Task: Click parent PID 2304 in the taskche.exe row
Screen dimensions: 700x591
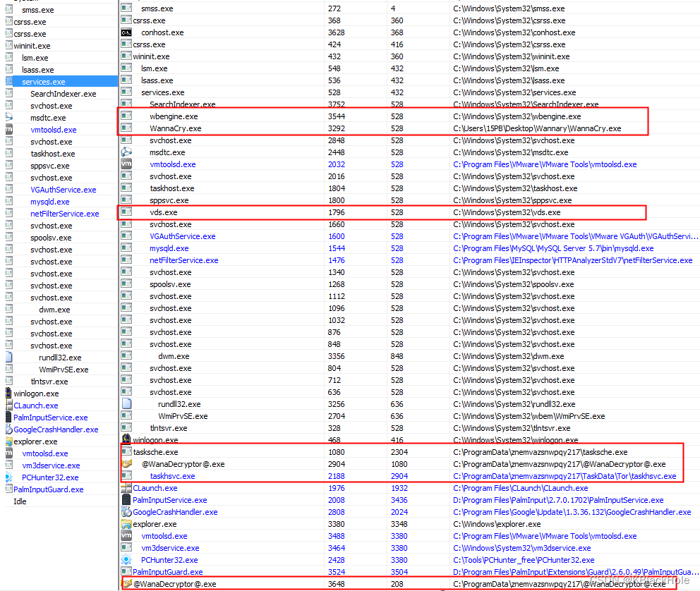Action: [x=399, y=452]
